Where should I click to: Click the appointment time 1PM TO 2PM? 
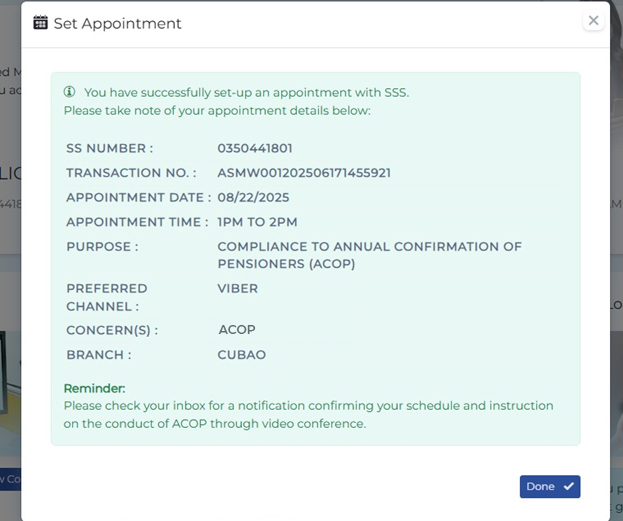click(257, 222)
